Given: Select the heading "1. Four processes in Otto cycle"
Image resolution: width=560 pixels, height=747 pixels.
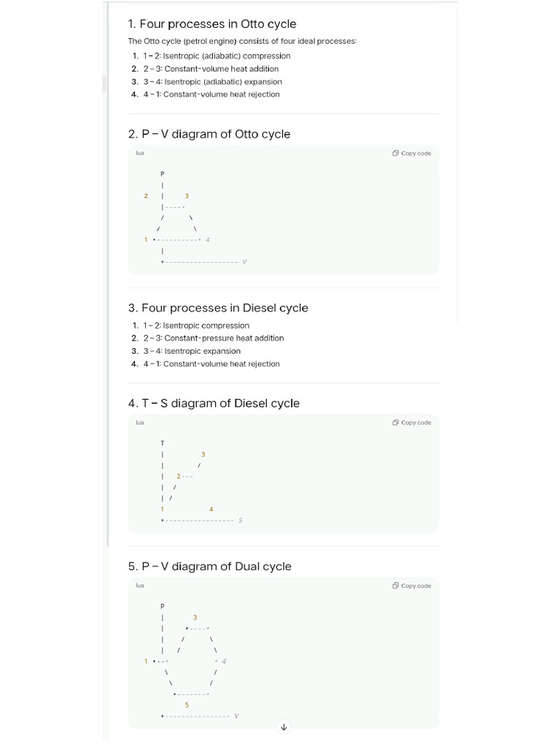Looking at the screenshot, I should click(x=212, y=24).
